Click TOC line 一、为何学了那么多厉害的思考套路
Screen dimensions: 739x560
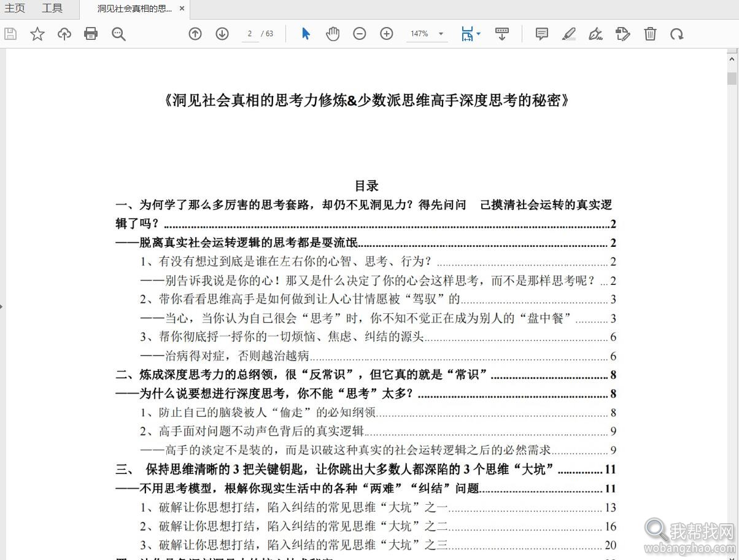(x=366, y=214)
